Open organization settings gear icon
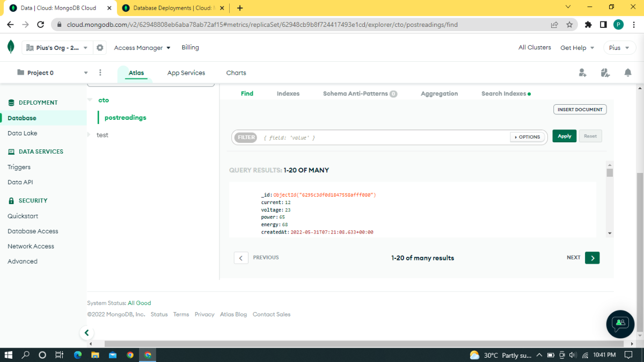644x362 pixels. coord(100,48)
